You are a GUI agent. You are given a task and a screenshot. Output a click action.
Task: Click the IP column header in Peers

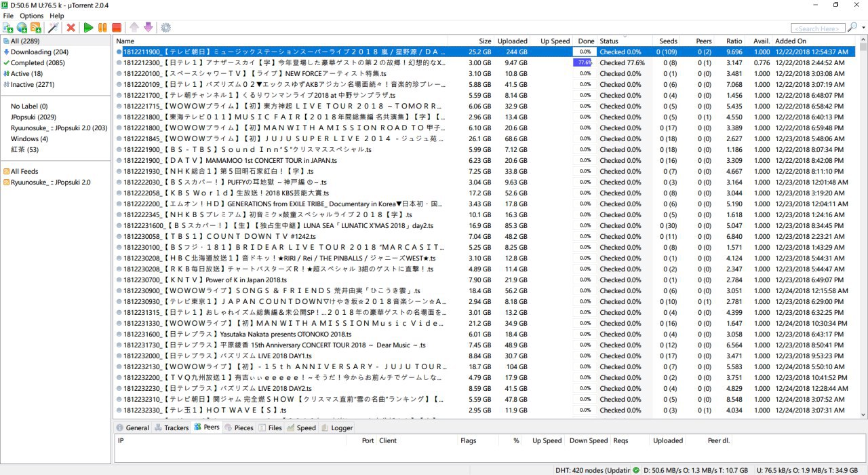[231, 440]
